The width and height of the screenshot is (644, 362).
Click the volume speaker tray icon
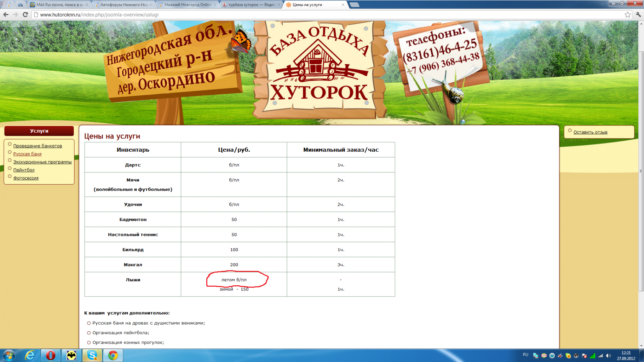pyautogui.click(x=608, y=356)
